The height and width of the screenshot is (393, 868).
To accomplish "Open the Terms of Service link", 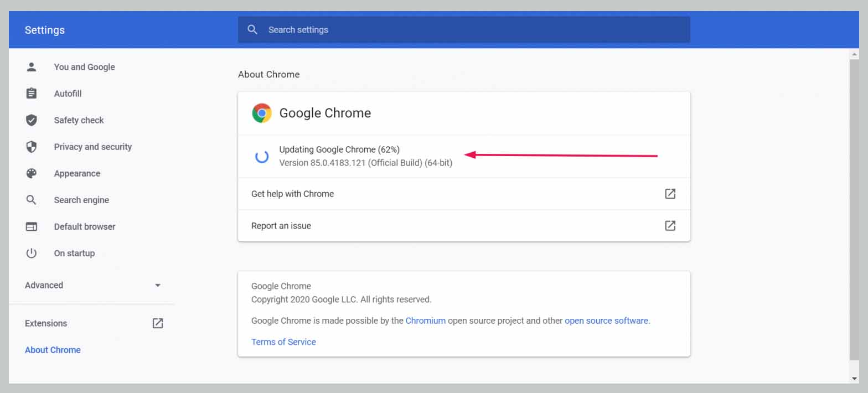I will pyautogui.click(x=283, y=342).
